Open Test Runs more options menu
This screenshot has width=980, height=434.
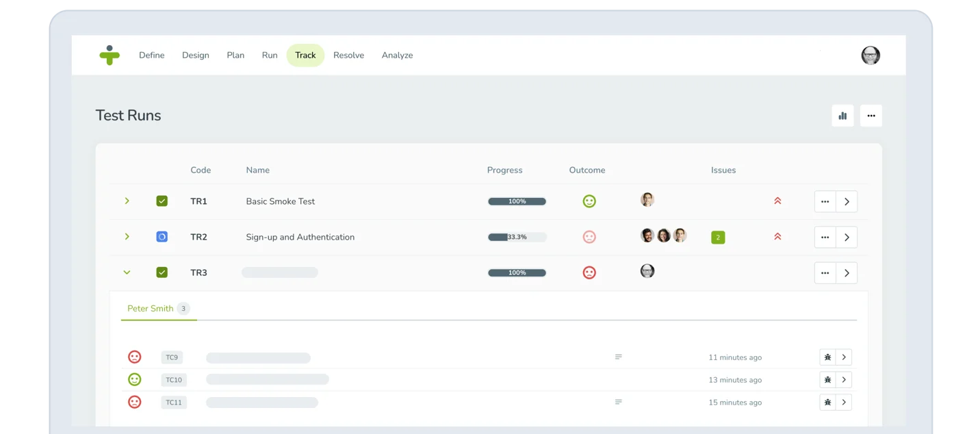(x=871, y=116)
